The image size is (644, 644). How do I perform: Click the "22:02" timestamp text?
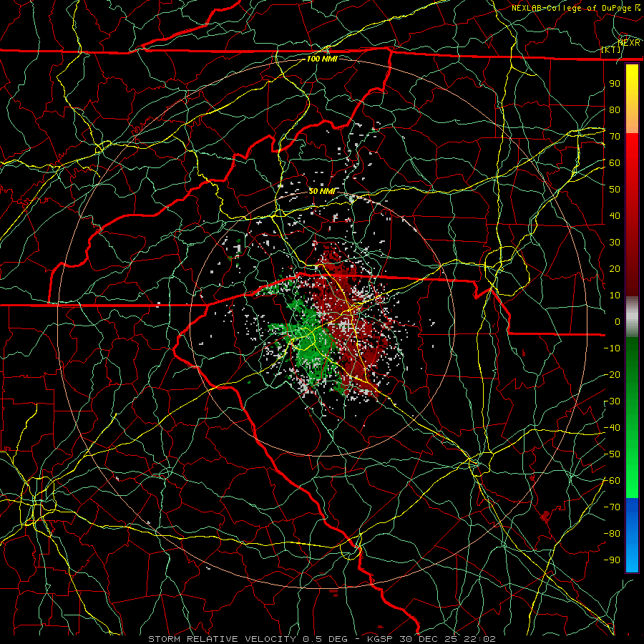click(480, 639)
